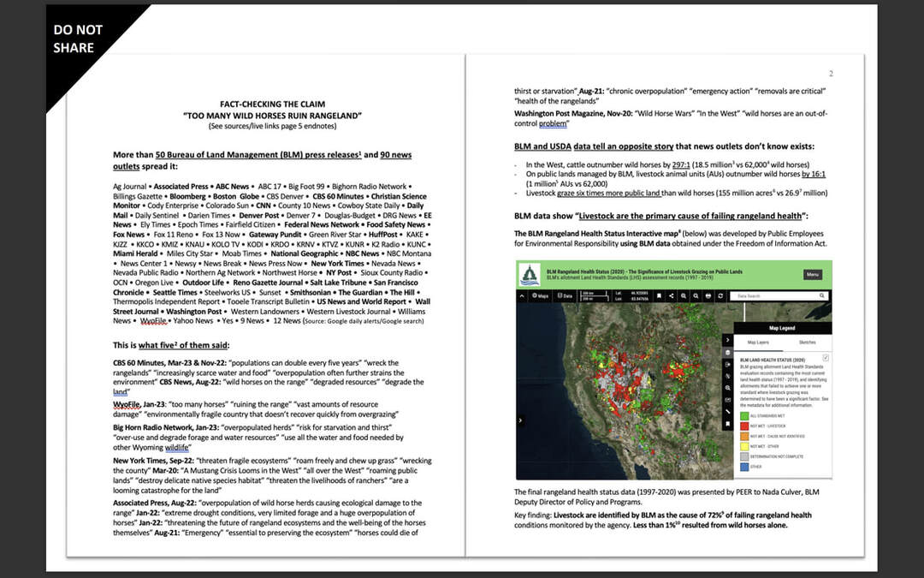Click the refresh icon in map toolbar
The width and height of the screenshot is (924, 578).
pos(721,295)
